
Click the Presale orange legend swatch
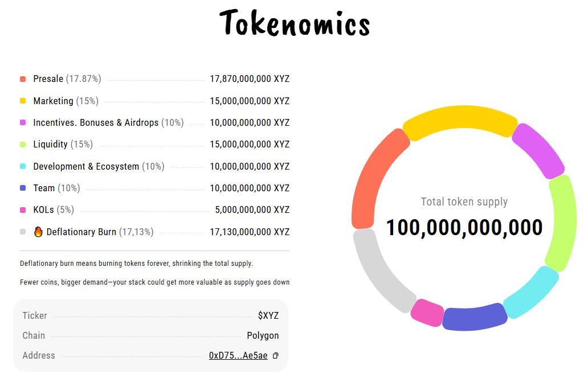pos(23,79)
